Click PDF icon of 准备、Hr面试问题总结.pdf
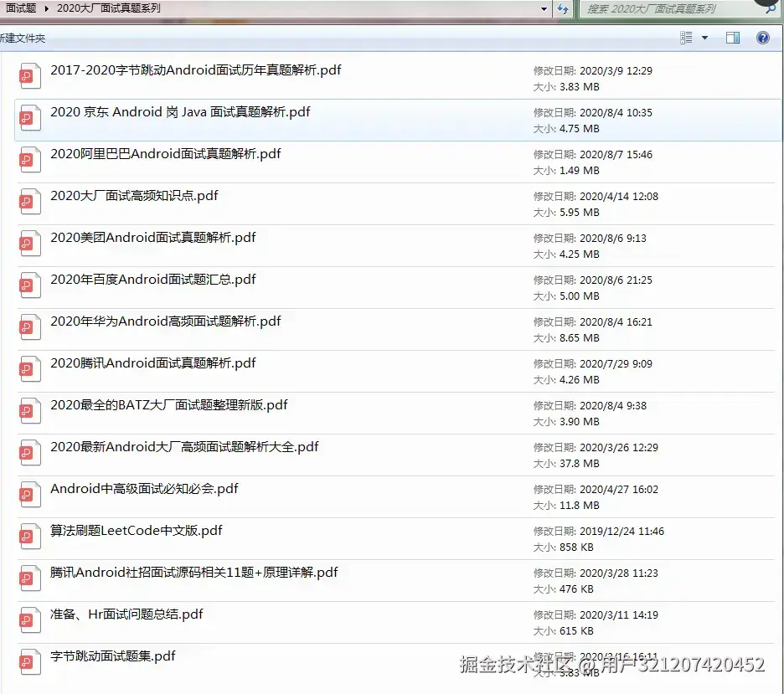 point(29,621)
